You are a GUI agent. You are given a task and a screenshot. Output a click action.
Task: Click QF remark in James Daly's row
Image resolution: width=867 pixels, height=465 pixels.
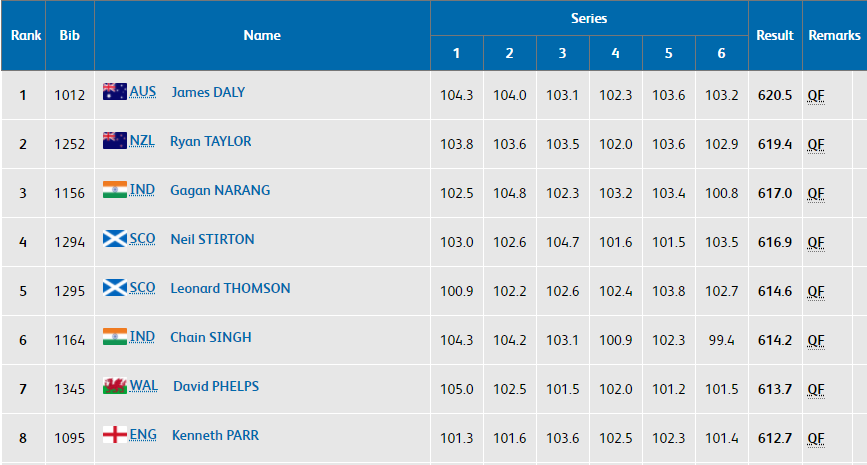[816, 95]
